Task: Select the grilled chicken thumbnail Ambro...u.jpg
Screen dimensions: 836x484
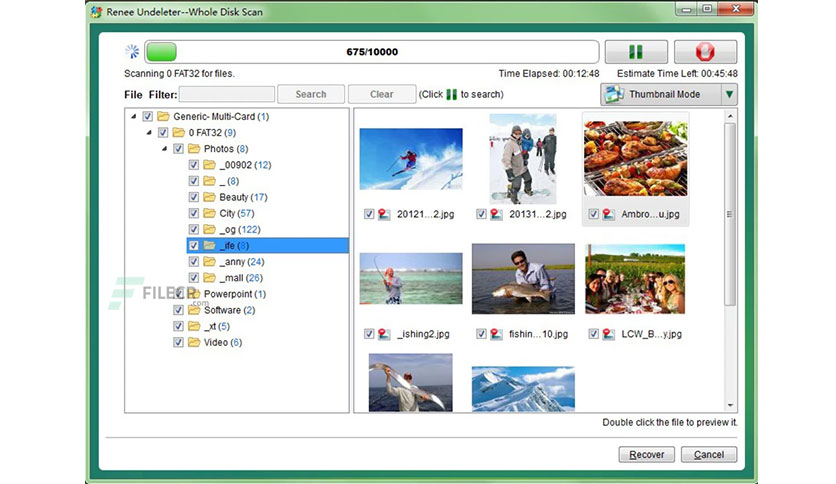Action: pyautogui.click(x=636, y=158)
